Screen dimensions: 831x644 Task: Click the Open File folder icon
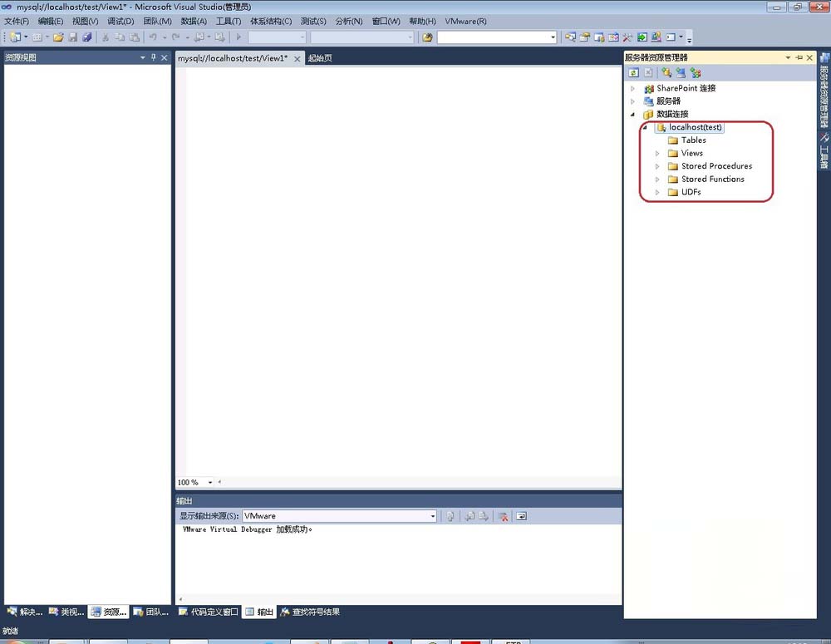point(58,37)
